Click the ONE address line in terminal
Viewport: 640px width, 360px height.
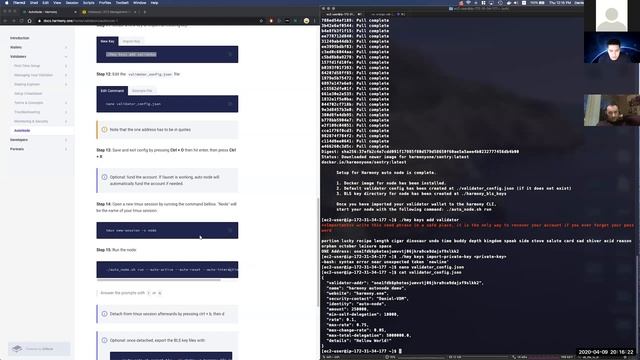(390, 251)
